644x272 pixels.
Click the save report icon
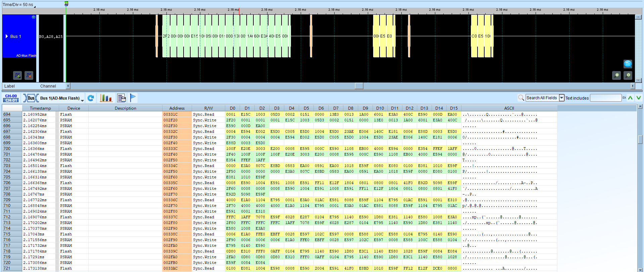click(121, 98)
